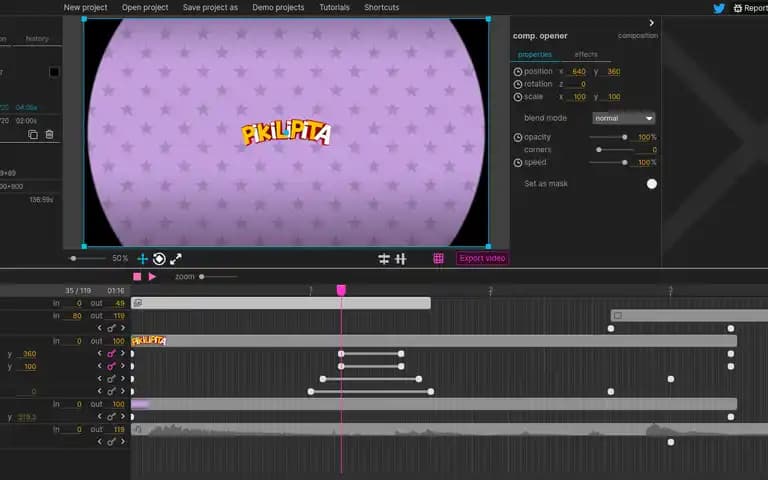
Task: Edit the scale x value 100
Action: 579,97
